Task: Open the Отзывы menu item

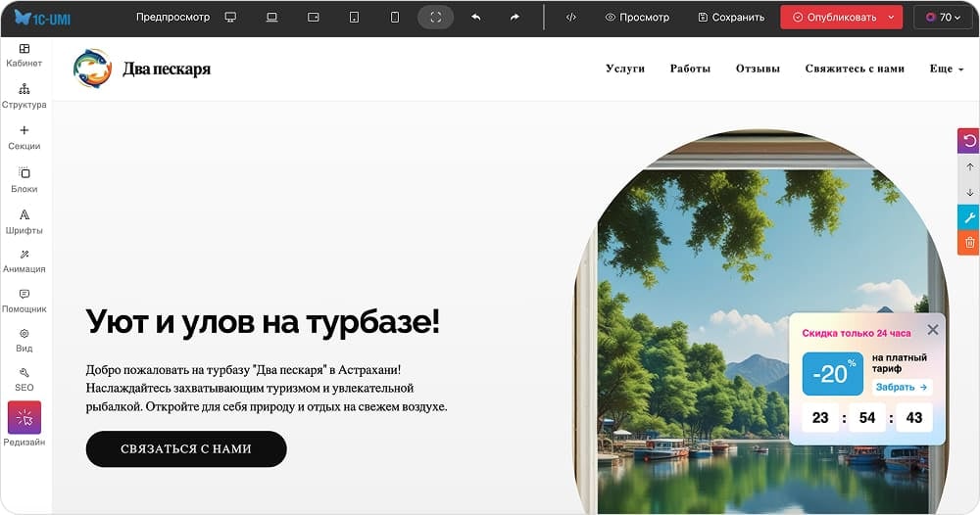Action: coord(758,69)
